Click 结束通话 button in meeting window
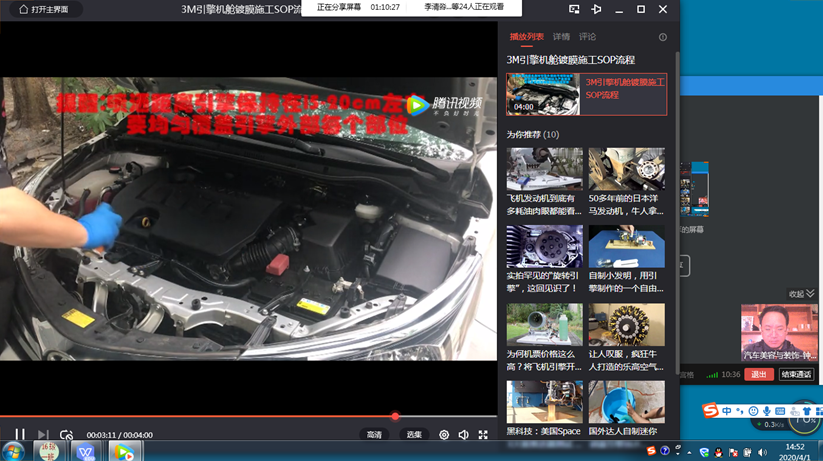 click(x=796, y=374)
